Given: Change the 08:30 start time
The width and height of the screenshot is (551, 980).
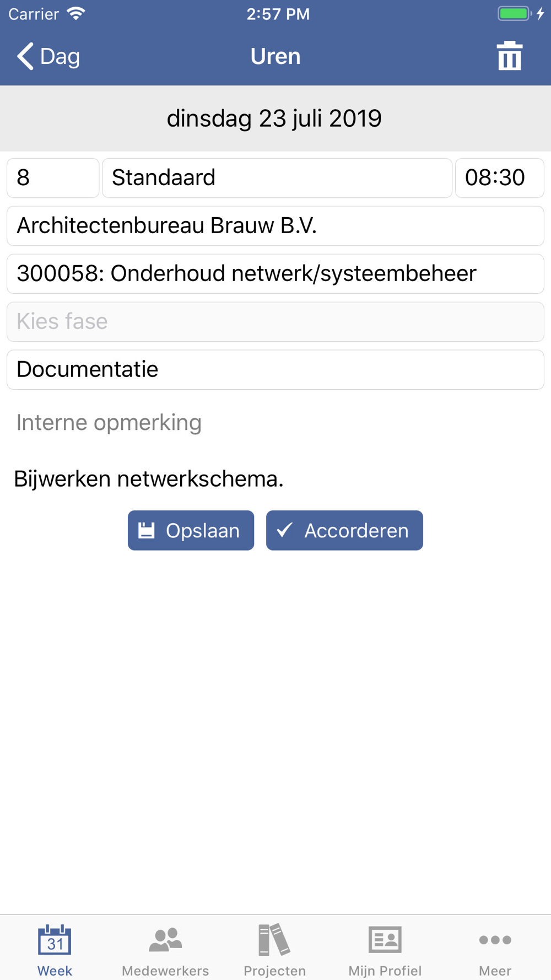Looking at the screenshot, I should (499, 178).
